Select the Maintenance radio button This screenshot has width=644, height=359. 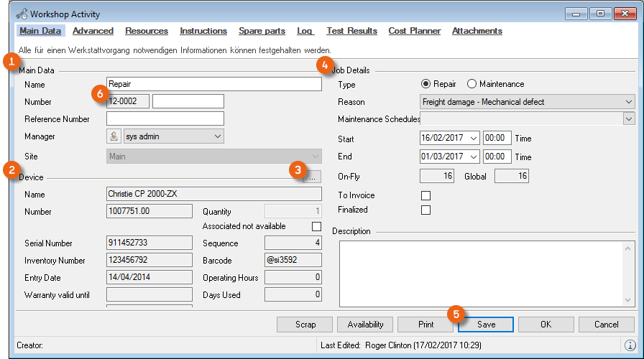(x=472, y=85)
